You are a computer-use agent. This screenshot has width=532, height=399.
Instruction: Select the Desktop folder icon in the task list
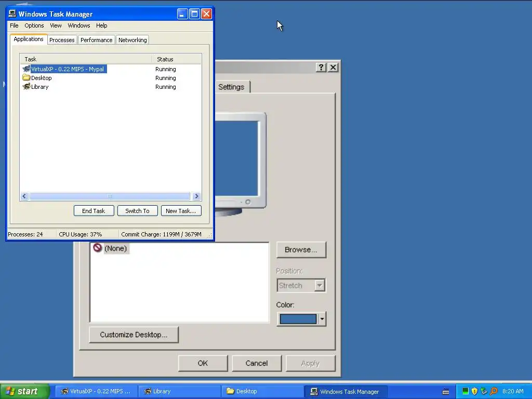(x=26, y=78)
